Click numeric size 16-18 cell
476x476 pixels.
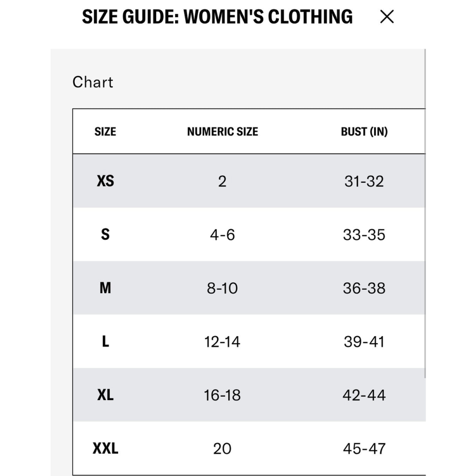pos(222,395)
